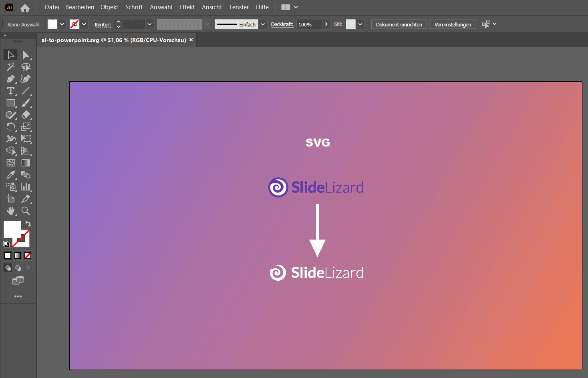Choose the Scale tool
Viewport: 588px width, 378px height.
(x=26, y=127)
